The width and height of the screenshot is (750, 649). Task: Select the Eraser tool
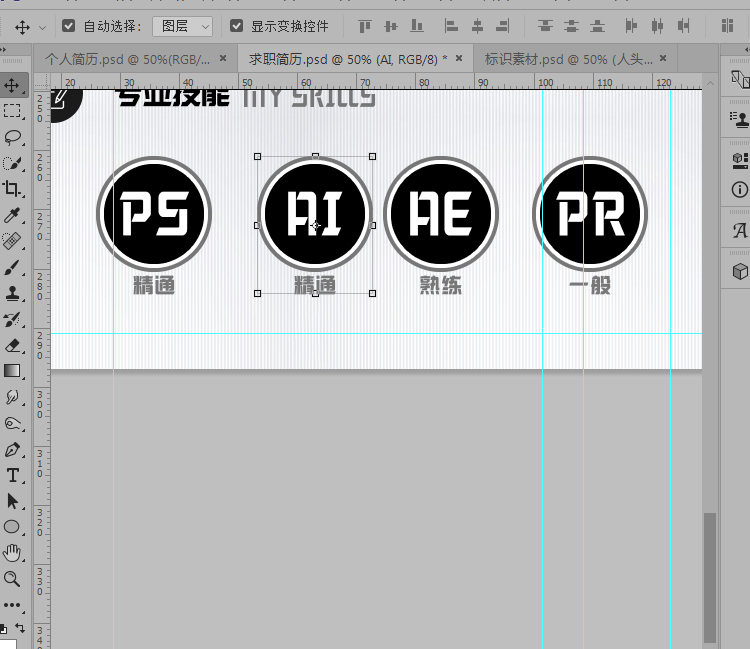[12, 345]
